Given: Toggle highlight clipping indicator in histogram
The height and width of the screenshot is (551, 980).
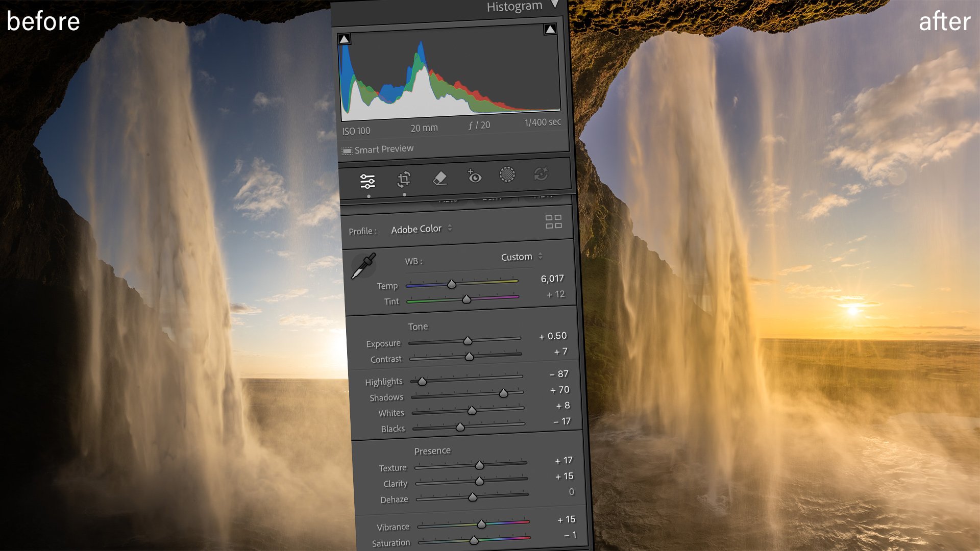Looking at the screenshot, I should point(550,29).
